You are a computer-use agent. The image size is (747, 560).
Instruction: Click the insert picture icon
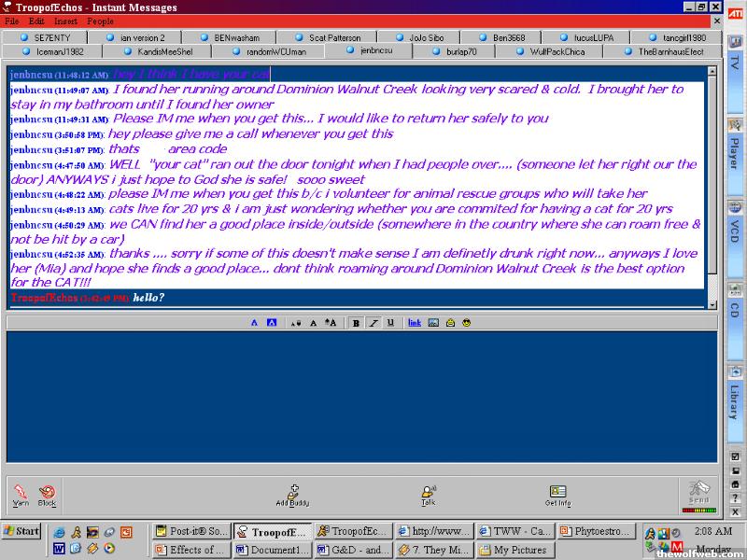[x=433, y=323]
